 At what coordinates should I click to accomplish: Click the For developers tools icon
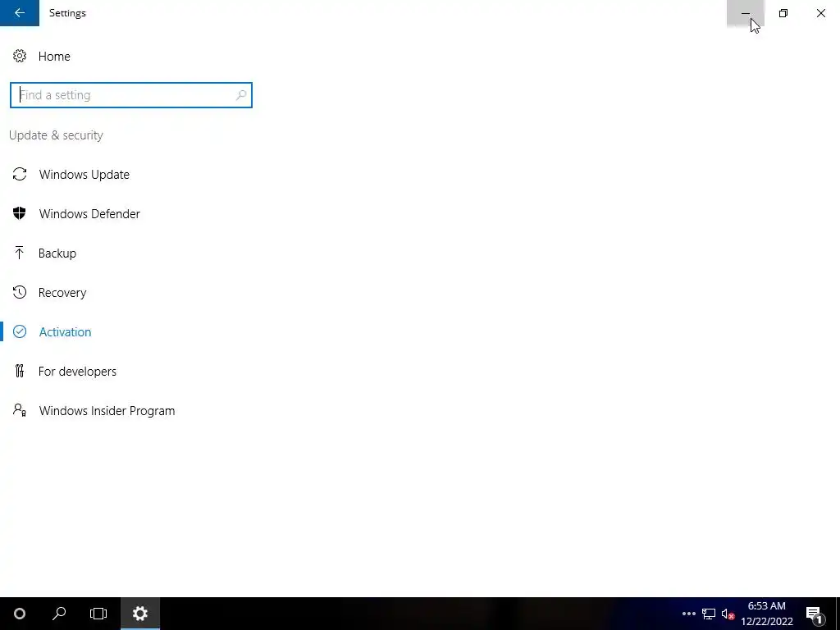coord(20,371)
